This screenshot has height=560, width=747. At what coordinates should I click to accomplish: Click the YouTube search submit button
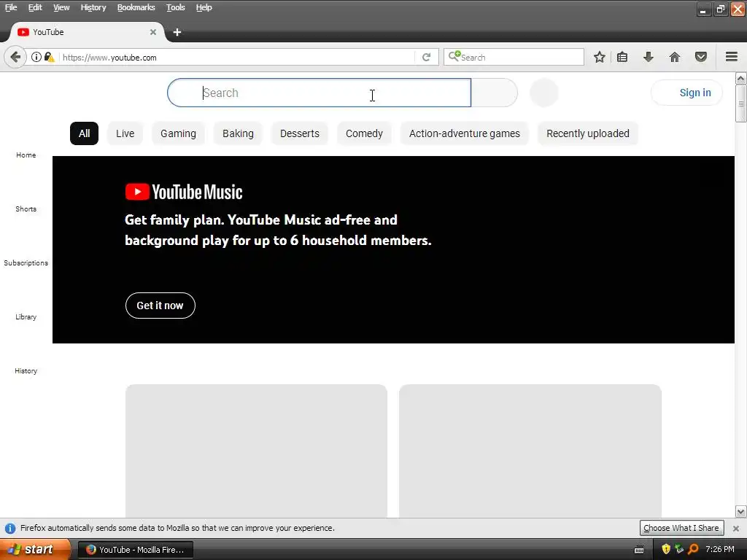coord(494,93)
